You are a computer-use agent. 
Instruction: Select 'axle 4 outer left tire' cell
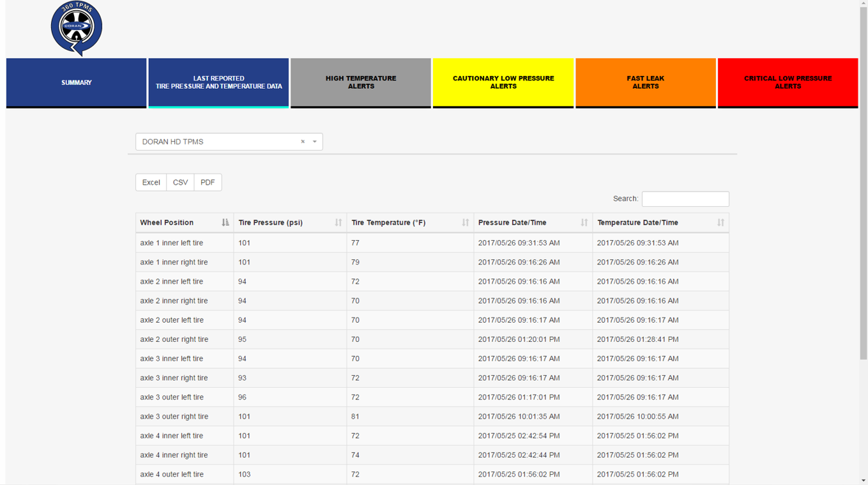185,474
